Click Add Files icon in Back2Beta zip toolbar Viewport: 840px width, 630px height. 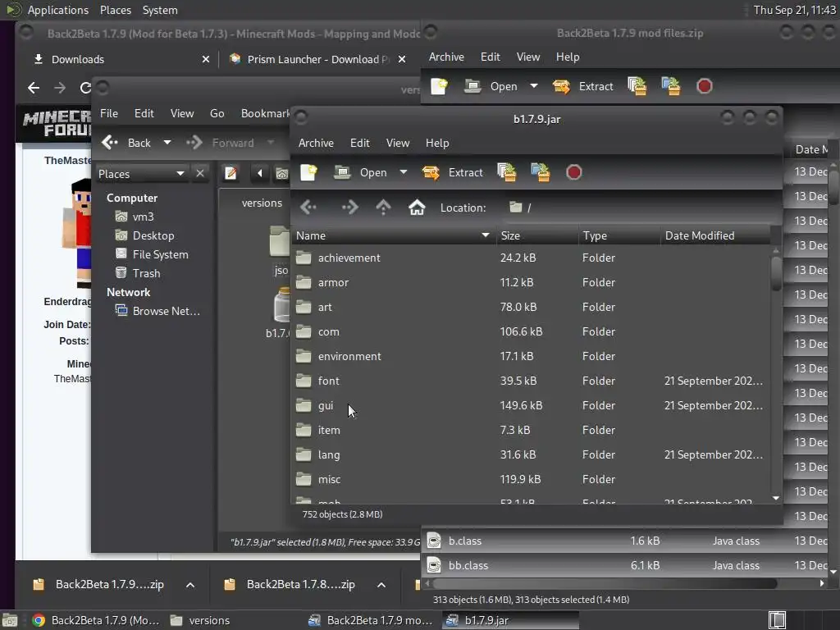637,86
